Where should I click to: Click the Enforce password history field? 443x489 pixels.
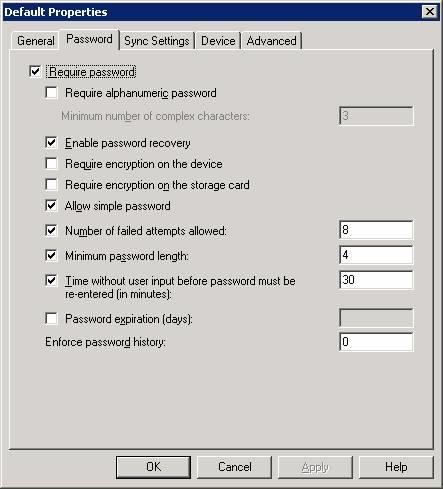(376, 342)
